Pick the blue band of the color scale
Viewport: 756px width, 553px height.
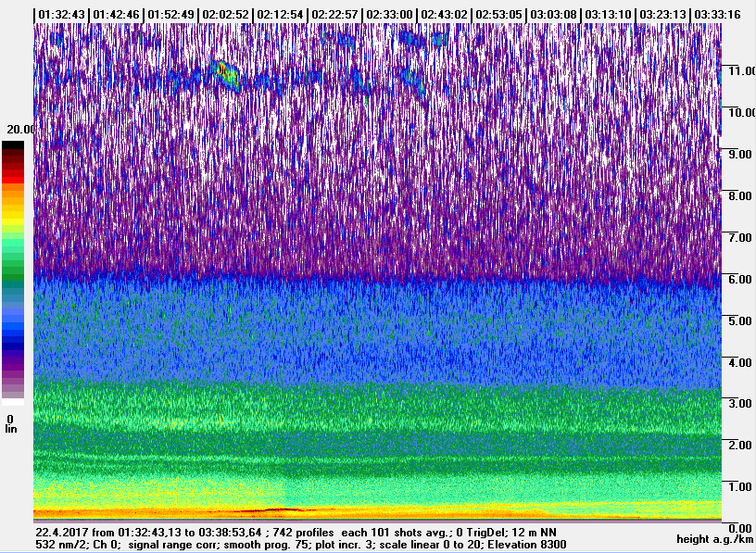pyautogui.click(x=13, y=328)
